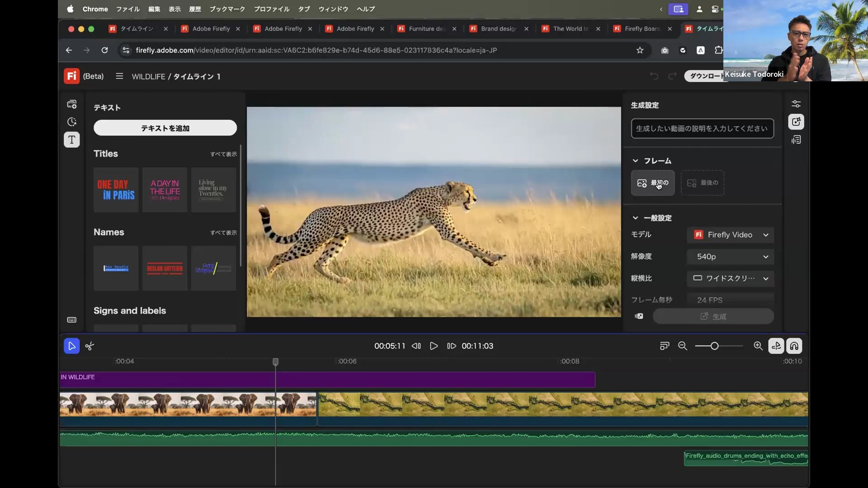The width and height of the screenshot is (868, 488).
Task: Select the scissors cut tool above the timeline
Action: (x=90, y=346)
